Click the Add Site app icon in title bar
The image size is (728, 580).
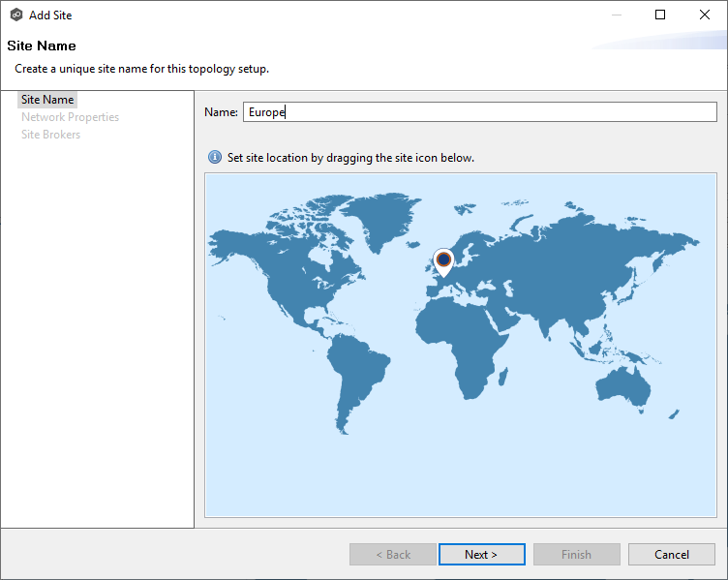[x=16, y=15]
